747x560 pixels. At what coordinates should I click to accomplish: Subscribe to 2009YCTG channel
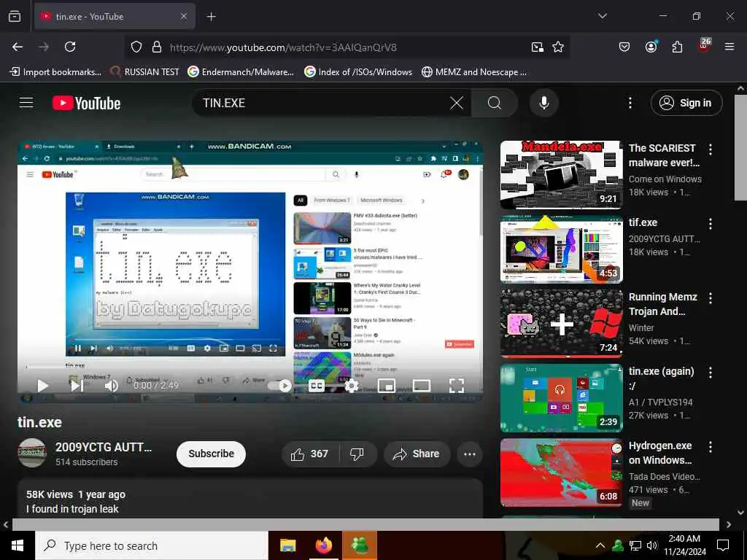[211, 454]
